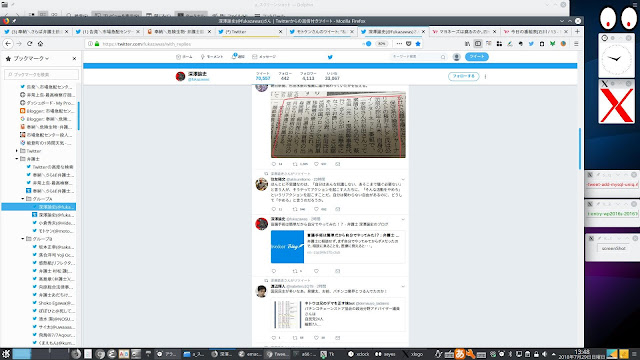Screen dimensions: 640x360
Task: Open Twitter notifications (通知) nav item
Action: click(238, 57)
